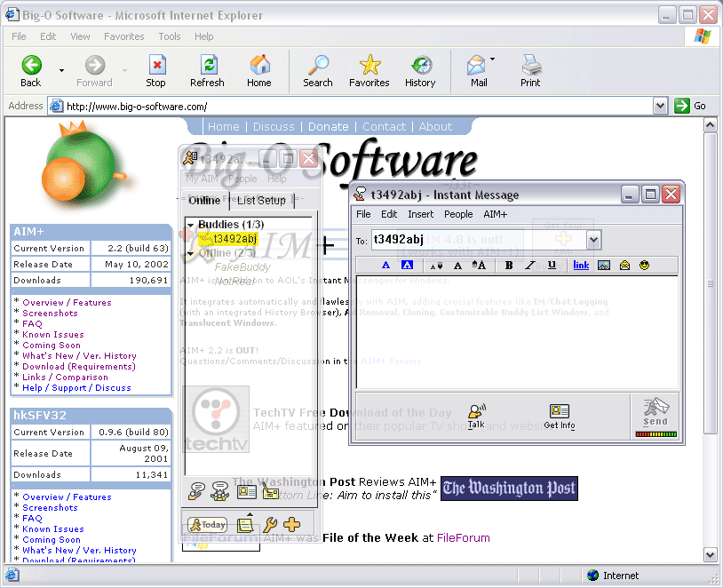Collapse the Offline (2/3) group
723x588 pixels.
(190, 254)
